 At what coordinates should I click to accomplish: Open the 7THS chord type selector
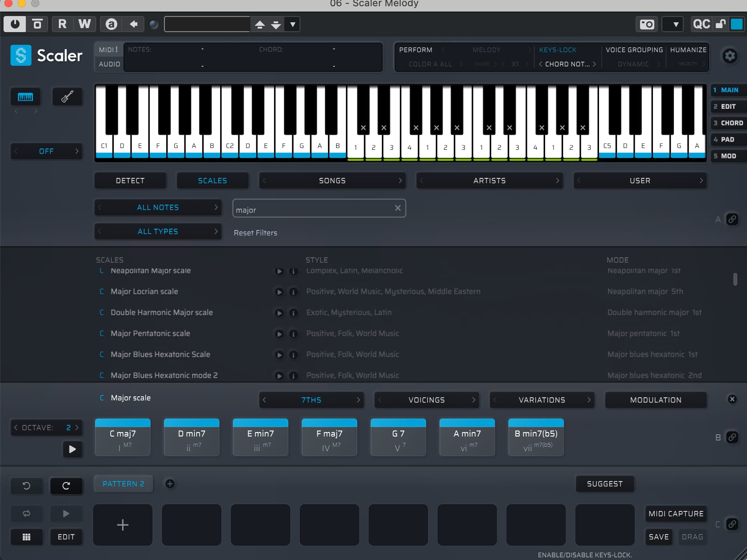[311, 400]
